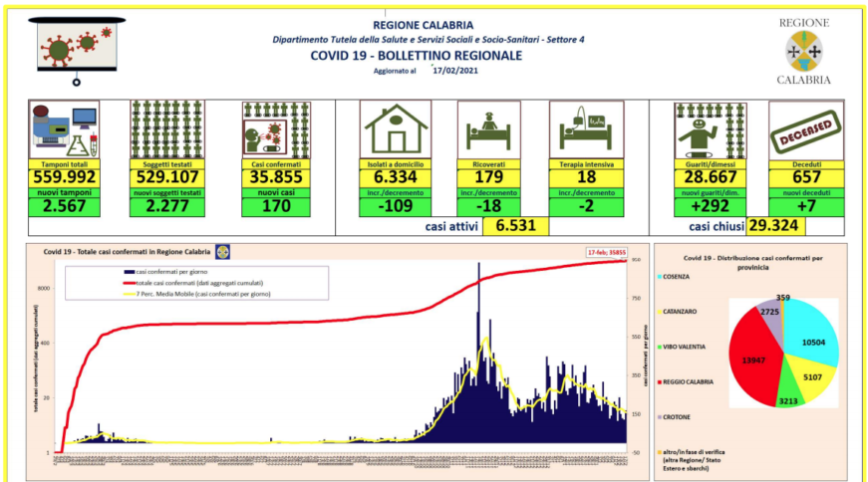
Task: Click the DECEASED stamp icon
Action: (x=805, y=127)
